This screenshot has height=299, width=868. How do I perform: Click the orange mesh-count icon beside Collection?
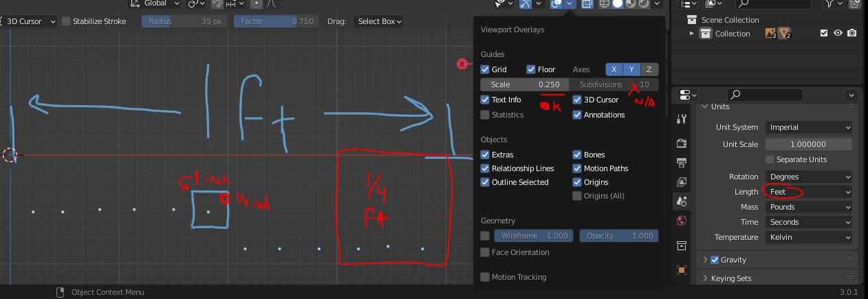coord(785,33)
